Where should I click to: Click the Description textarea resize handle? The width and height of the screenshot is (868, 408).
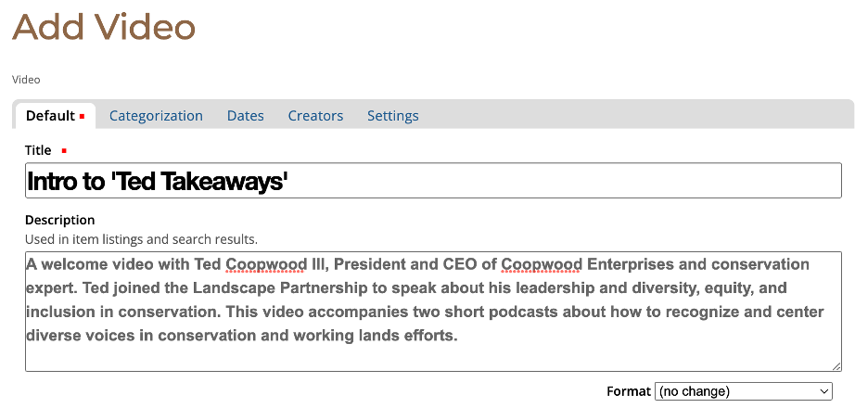(x=837, y=367)
